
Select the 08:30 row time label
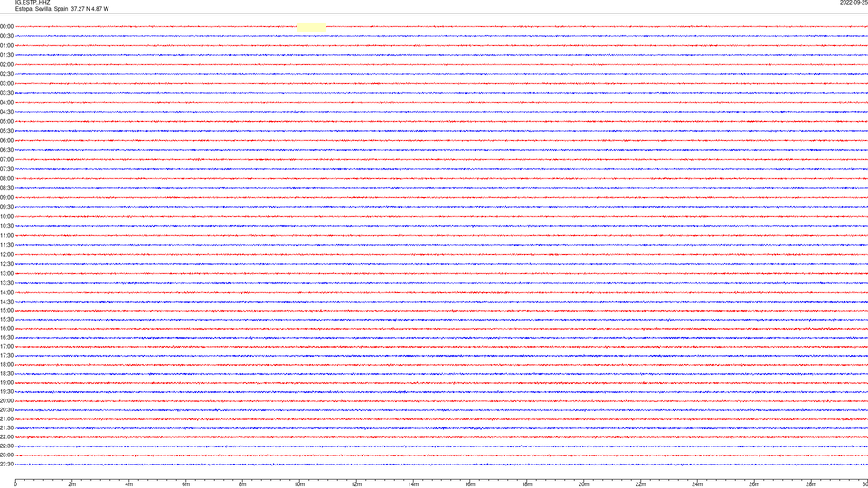[6, 188]
